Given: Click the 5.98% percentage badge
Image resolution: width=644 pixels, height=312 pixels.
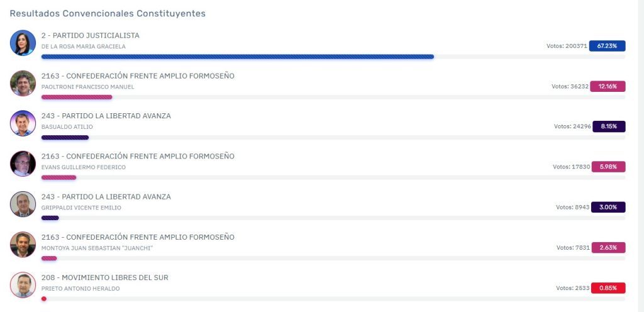Looking at the screenshot, I should [x=608, y=167].
